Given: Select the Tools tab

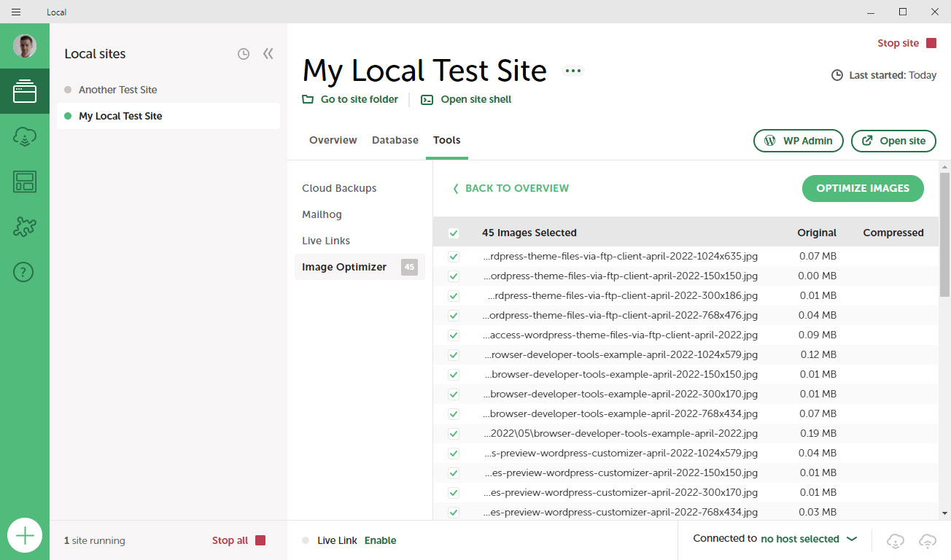Looking at the screenshot, I should coord(447,140).
